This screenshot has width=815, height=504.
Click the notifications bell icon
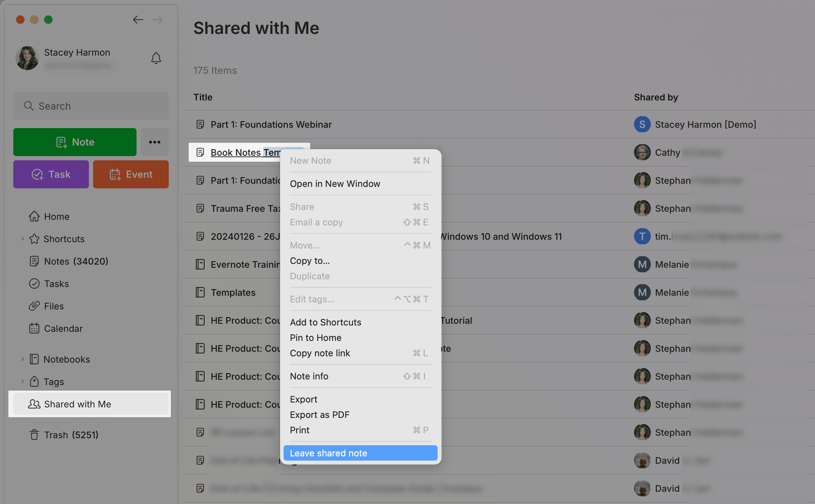156,58
